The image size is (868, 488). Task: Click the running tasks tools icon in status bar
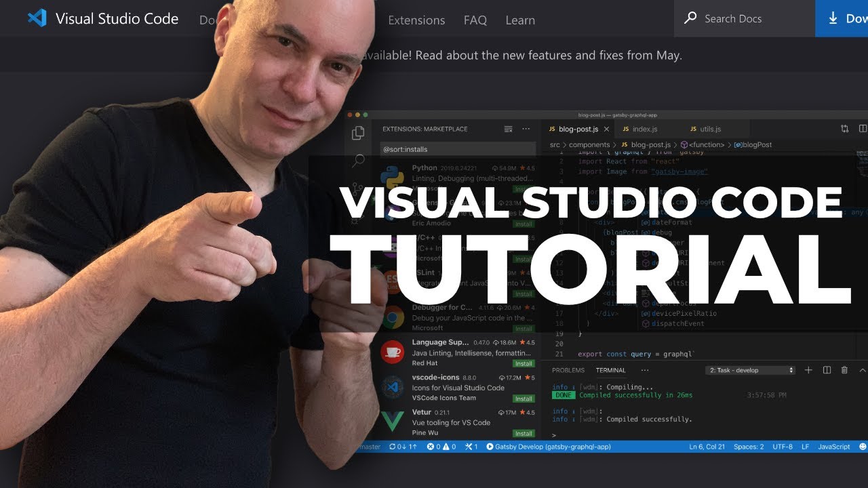[472, 447]
